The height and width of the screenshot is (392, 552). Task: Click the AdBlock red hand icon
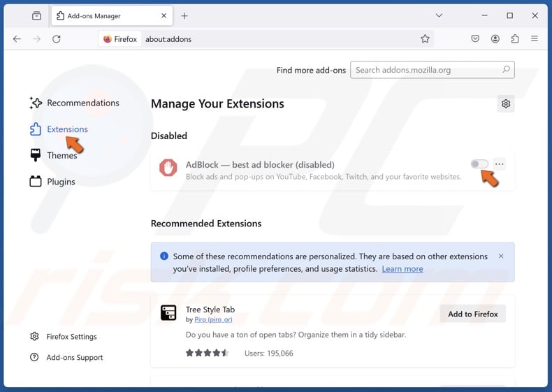tap(168, 168)
